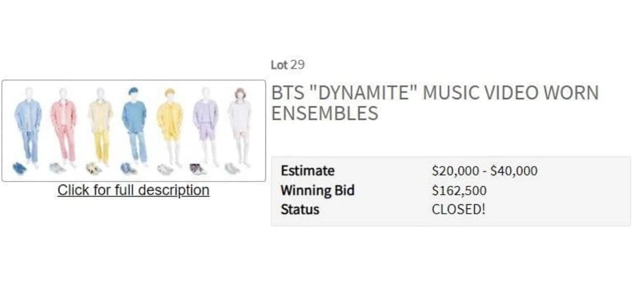Click the white outfit mannequin with red hat
Screen dimensions: 644x289
tap(240, 127)
